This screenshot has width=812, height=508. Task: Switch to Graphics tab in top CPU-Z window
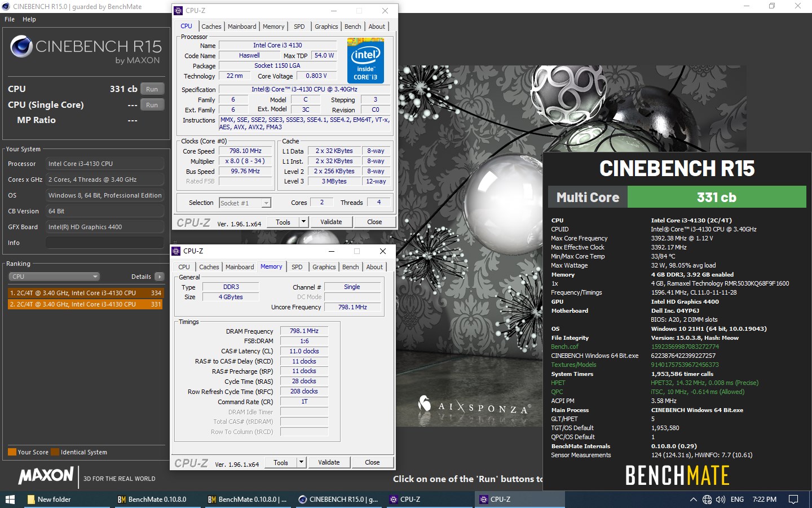[326, 27]
